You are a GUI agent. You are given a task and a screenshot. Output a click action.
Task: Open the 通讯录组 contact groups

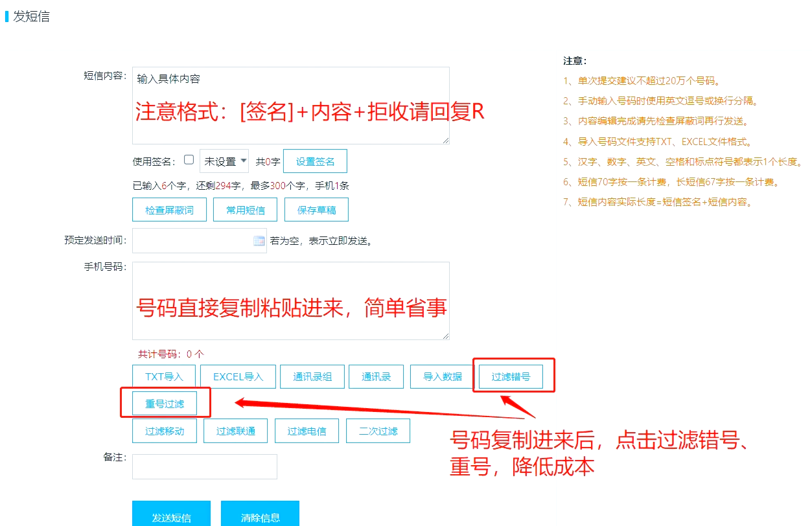[312, 376]
